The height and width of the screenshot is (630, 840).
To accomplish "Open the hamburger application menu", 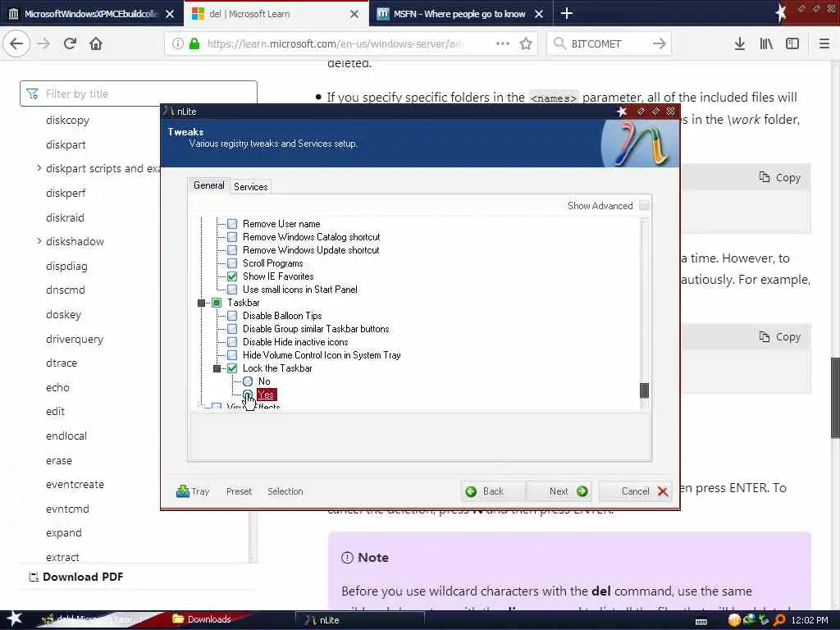I will pyautogui.click(x=824, y=43).
